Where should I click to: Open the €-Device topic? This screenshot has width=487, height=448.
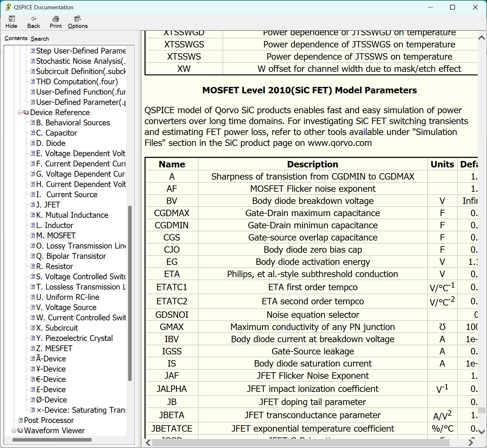pyautogui.click(x=51, y=379)
